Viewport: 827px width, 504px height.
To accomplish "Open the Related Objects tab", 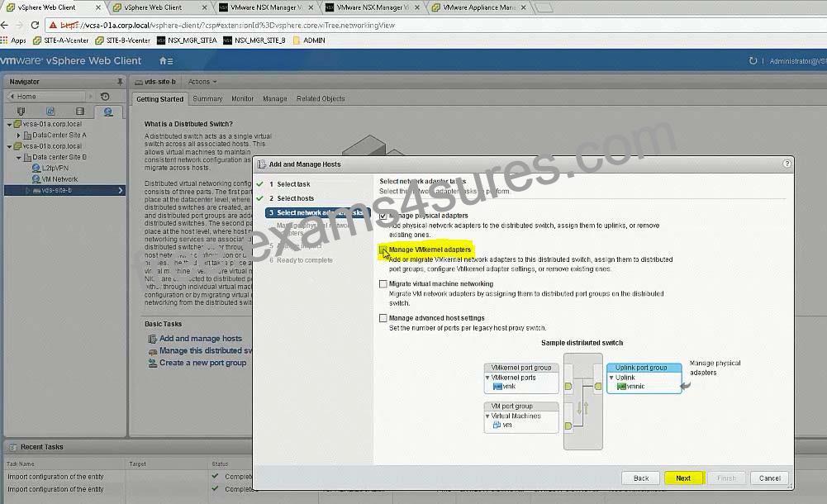I will tap(321, 98).
